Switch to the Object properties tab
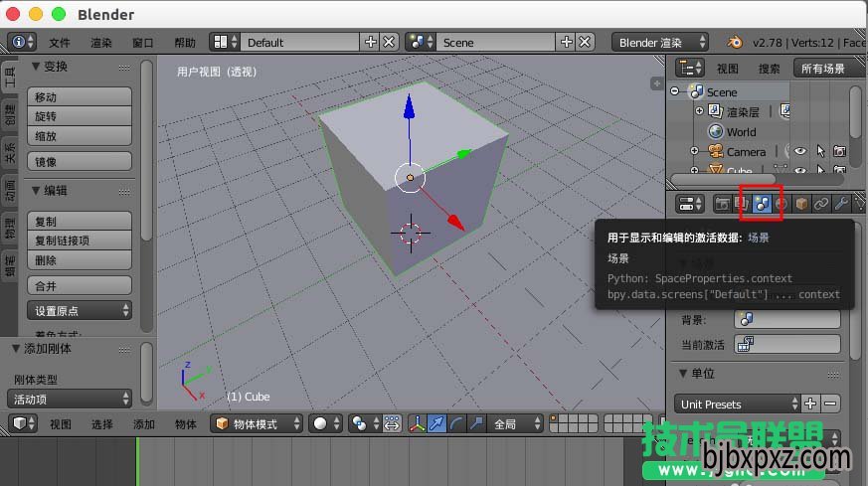 [801, 204]
